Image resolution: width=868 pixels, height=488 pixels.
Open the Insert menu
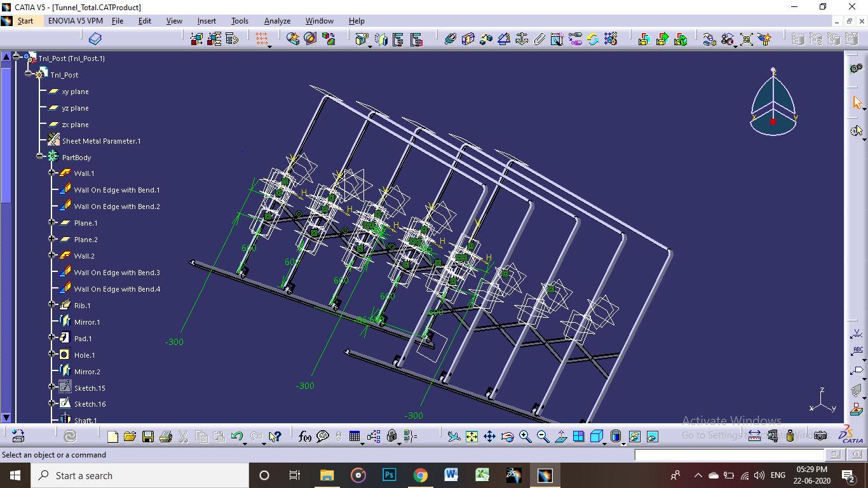[x=207, y=21]
